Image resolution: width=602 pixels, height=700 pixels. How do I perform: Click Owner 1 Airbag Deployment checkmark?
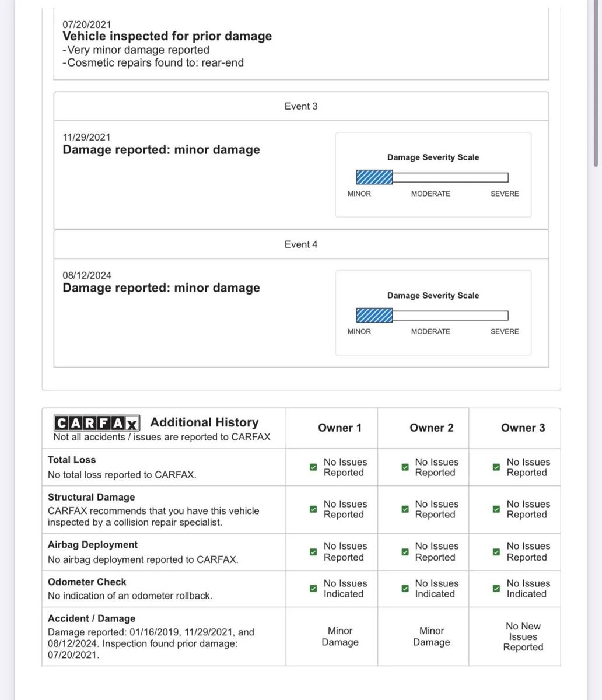313,551
